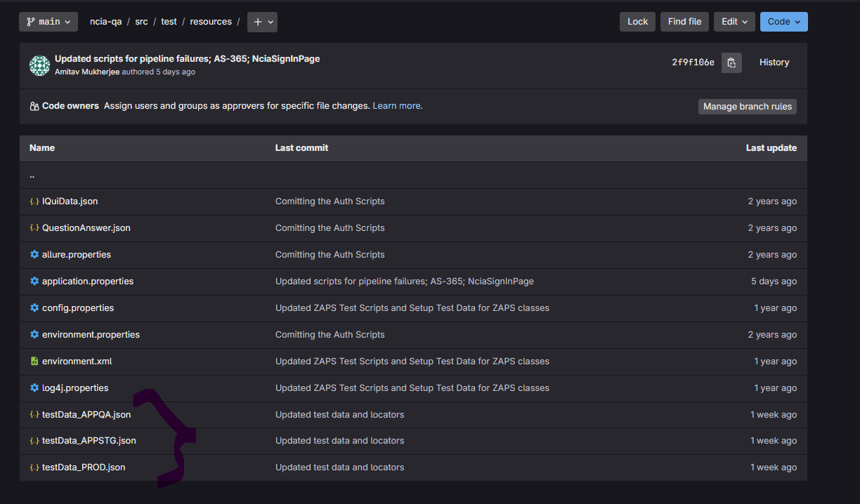Viewport: 860px width, 504px height.
Task: Click the green XML icon for environment.xml
Action: [x=34, y=362]
